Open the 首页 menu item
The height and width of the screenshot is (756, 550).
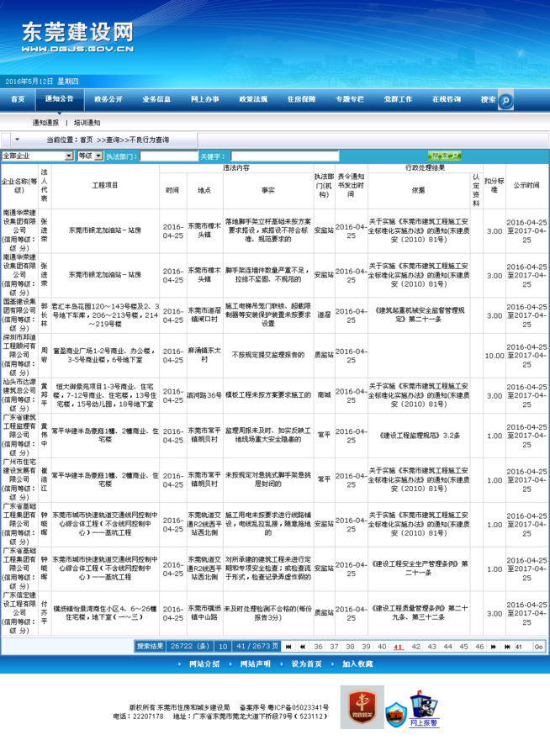pyautogui.click(x=18, y=99)
